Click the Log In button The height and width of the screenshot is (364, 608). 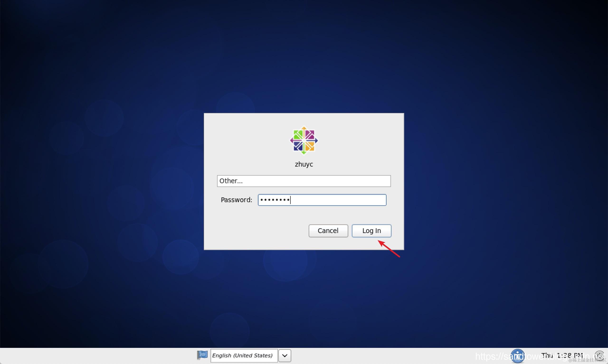[371, 231]
